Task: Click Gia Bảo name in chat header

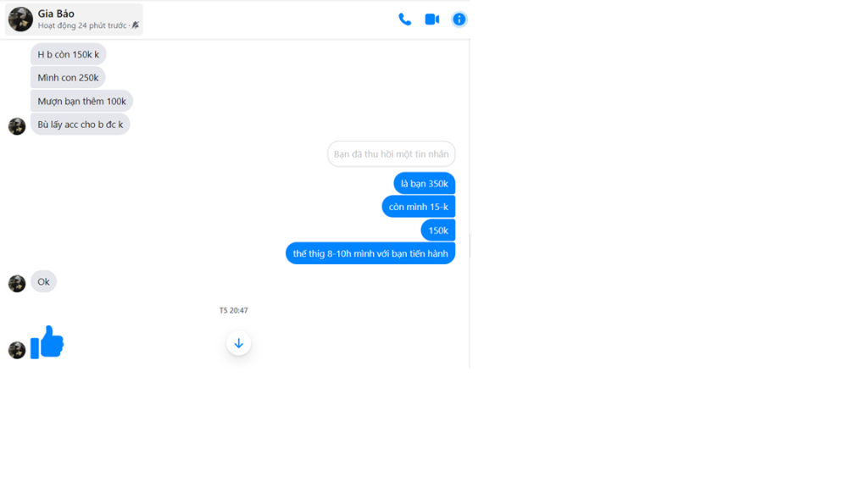Action: 56,14
